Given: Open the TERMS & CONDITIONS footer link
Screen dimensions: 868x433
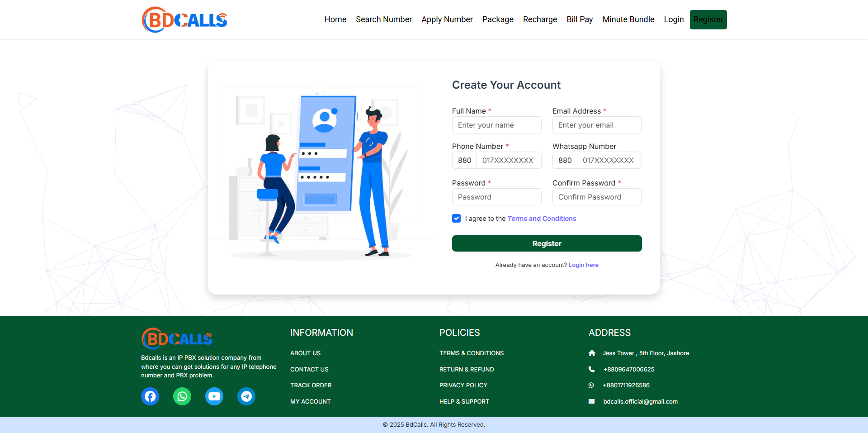Looking at the screenshot, I should (472, 353).
